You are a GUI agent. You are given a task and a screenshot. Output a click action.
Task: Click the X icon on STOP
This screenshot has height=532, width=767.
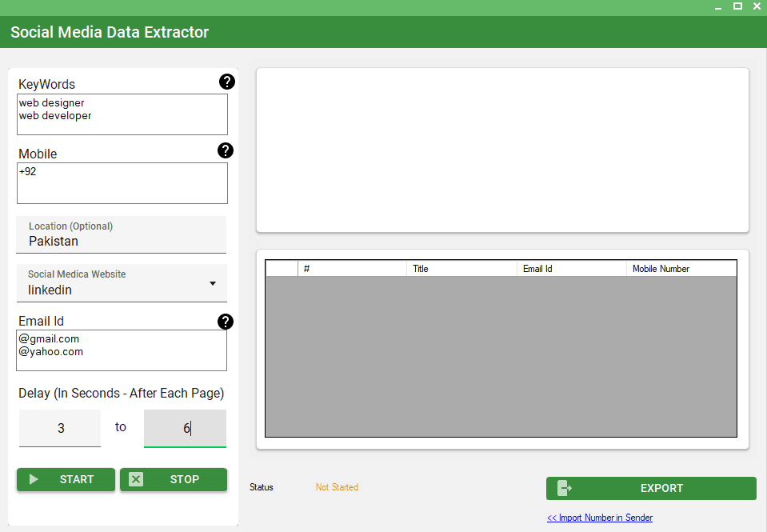click(136, 479)
